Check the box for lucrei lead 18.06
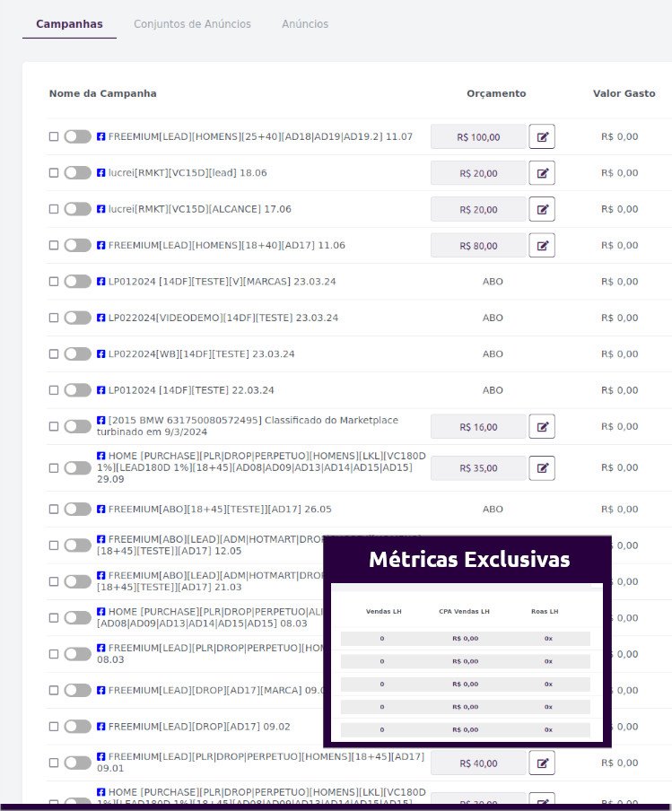The width and height of the screenshot is (672, 811). pos(54,173)
